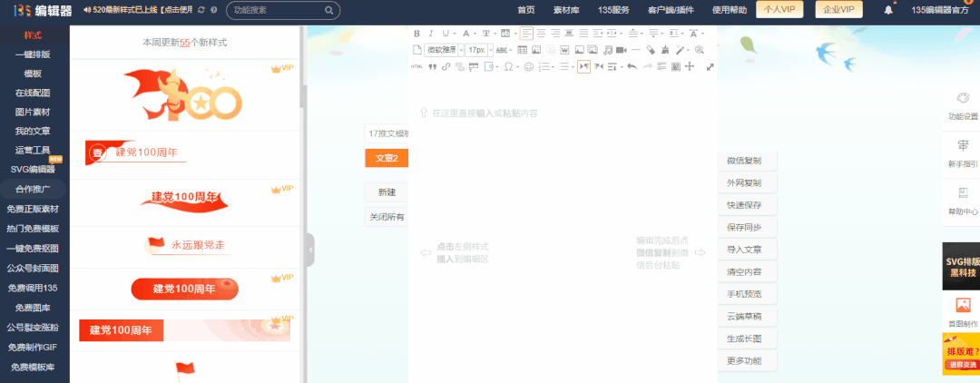Open notifications bell icon
Screen dimensions: 980x383
point(888,10)
